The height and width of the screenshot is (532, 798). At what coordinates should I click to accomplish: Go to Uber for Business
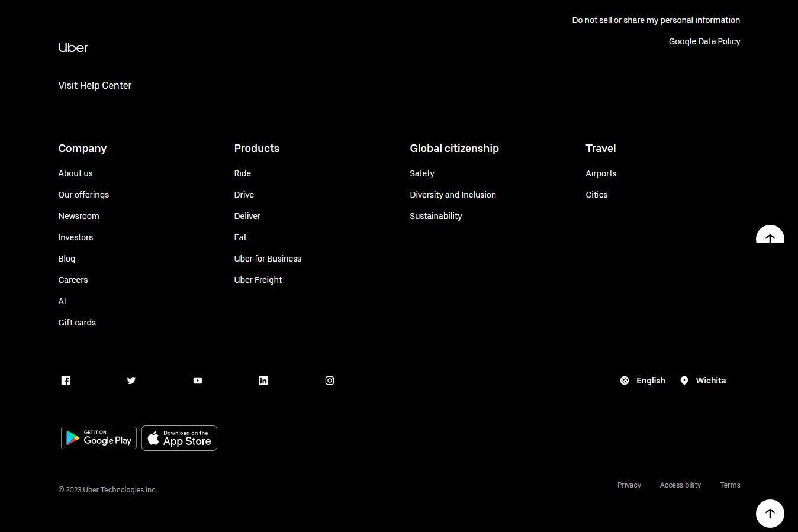[x=268, y=259]
